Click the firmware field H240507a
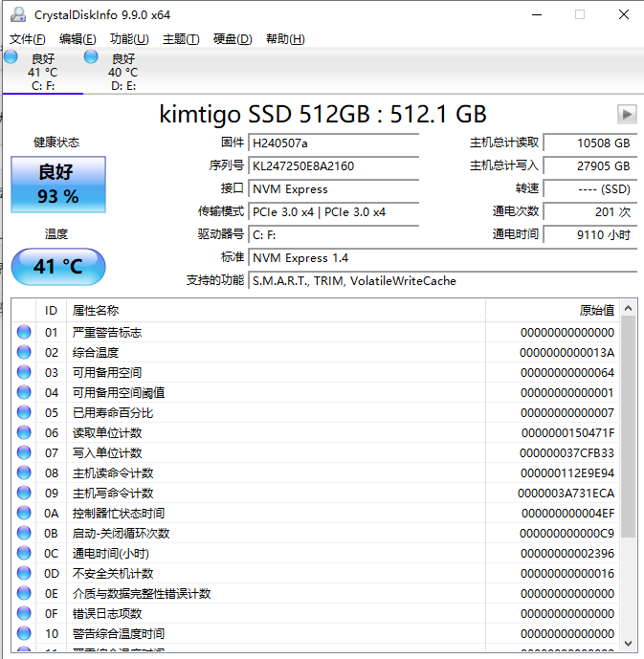Viewport: 644px width, 659px height. [x=334, y=143]
